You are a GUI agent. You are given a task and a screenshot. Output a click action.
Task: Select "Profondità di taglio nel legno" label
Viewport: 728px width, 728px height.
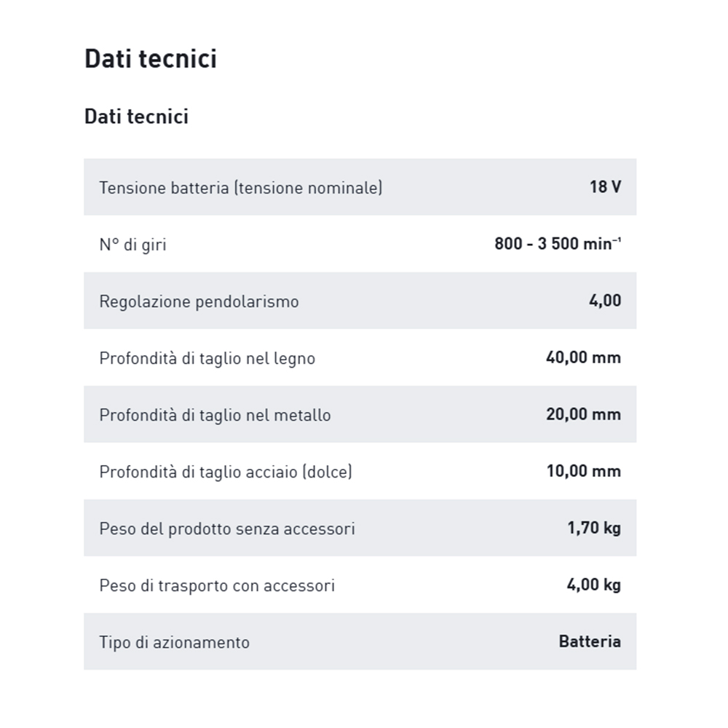(x=207, y=358)
